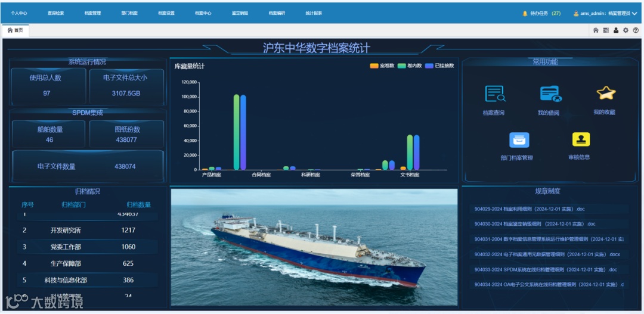Click the 序号 column header
The width and height of the screenshot is (644, 314).
(x=28, y=205)
